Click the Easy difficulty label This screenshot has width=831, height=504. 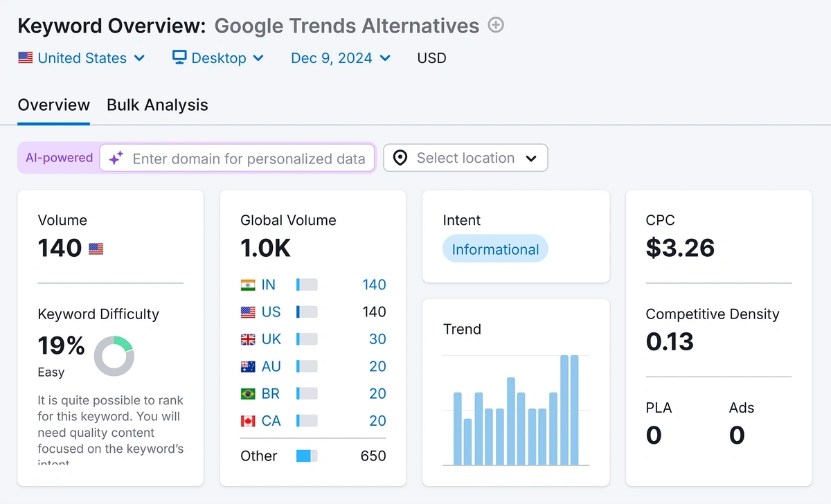click(x=51, y=372)
